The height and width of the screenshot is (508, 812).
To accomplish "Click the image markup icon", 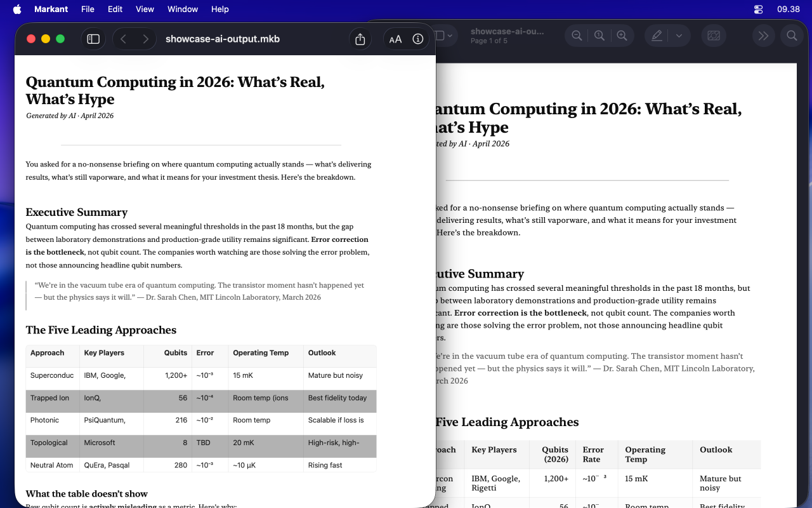I will [x=714, y=36].
